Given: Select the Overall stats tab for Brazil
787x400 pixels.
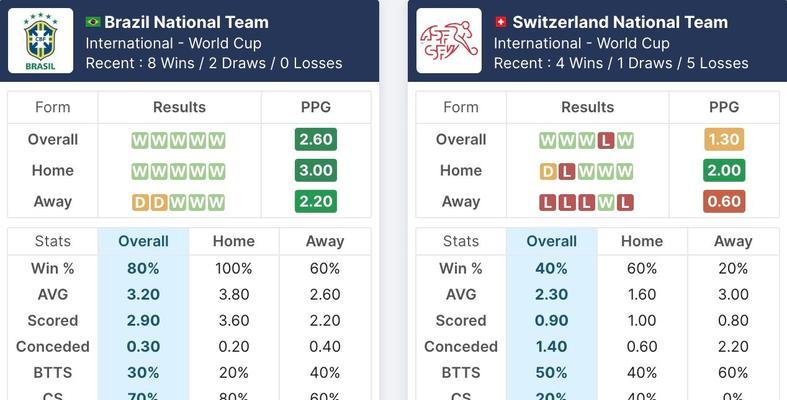Looking at the screenshot, I should coord(143,241).
